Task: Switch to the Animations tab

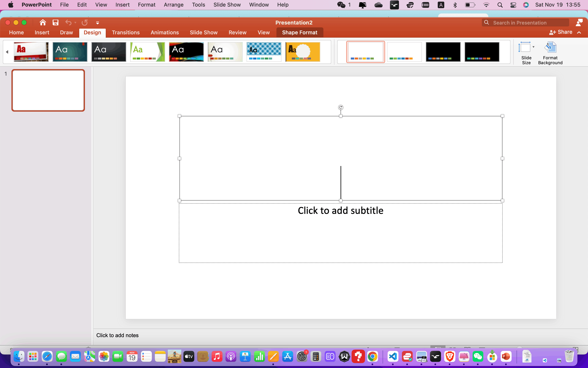Action: click(165, 32)
